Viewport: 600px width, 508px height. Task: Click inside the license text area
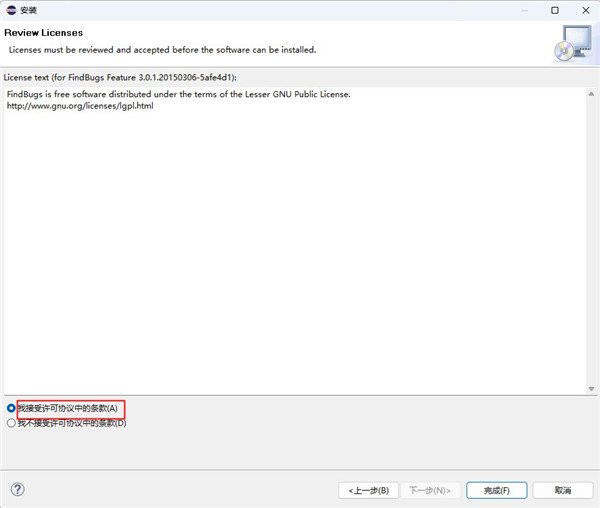click(x=295, y=241)
